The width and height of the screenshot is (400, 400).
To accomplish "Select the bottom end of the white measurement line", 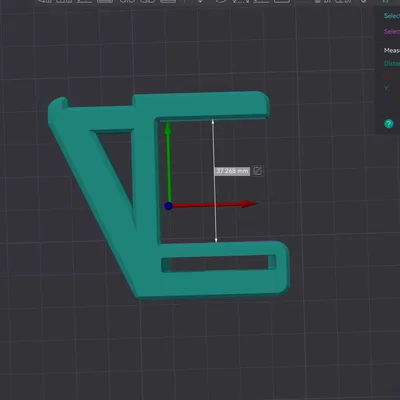I will tap(216, 241).
